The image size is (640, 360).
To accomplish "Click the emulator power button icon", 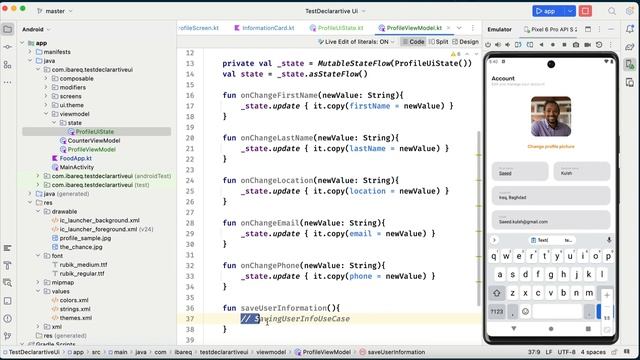I will tap(488, 44).
